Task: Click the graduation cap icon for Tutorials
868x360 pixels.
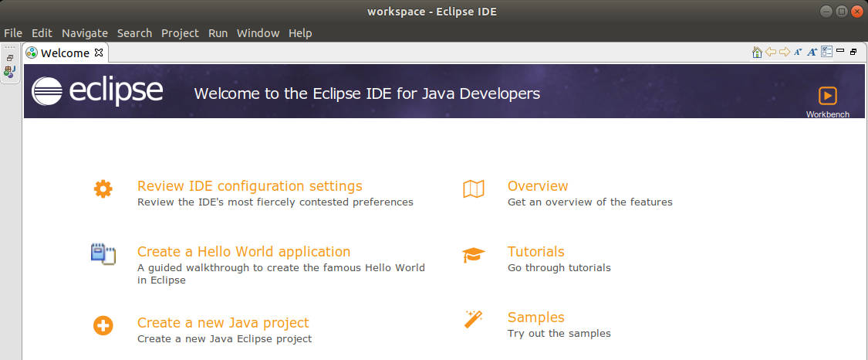Action: [473, 255]
